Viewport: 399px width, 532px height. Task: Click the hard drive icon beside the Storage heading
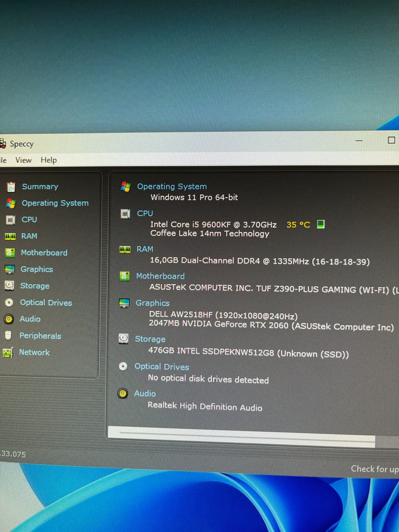click(123, 339)
